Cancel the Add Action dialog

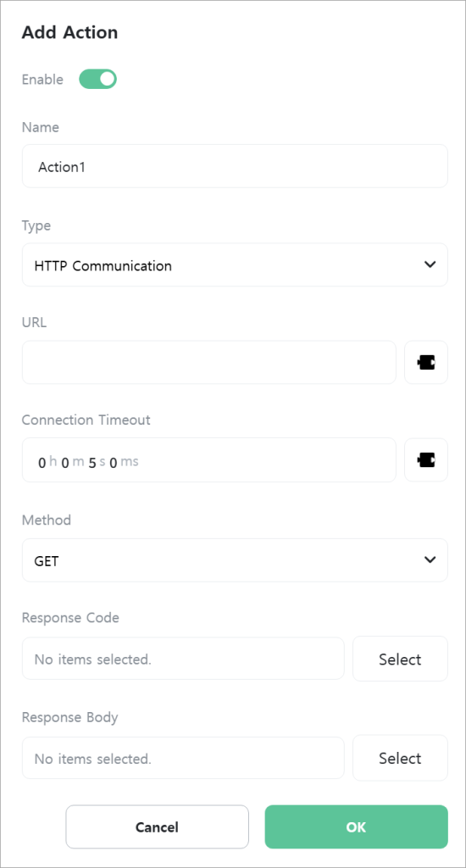[158, 827]
